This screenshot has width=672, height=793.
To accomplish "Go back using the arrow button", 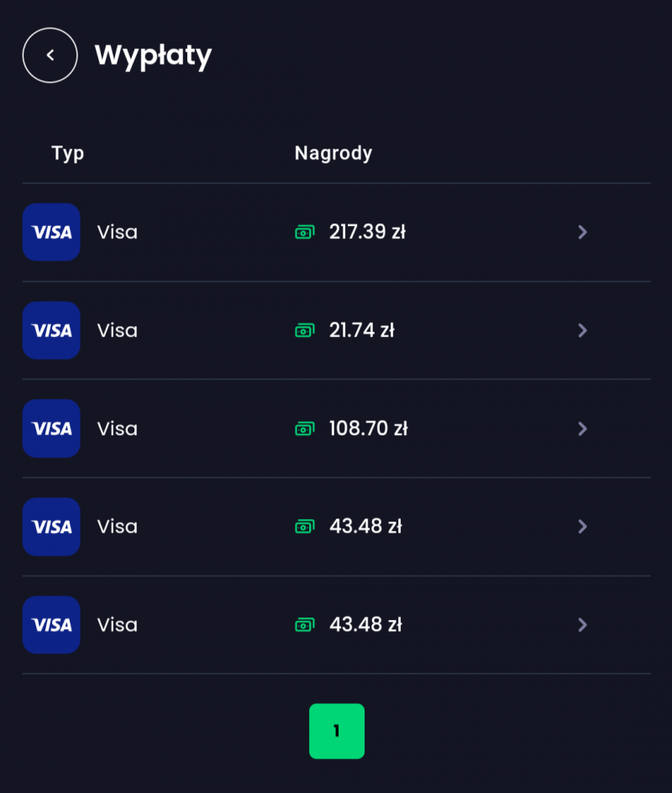I will click(50, 55).
